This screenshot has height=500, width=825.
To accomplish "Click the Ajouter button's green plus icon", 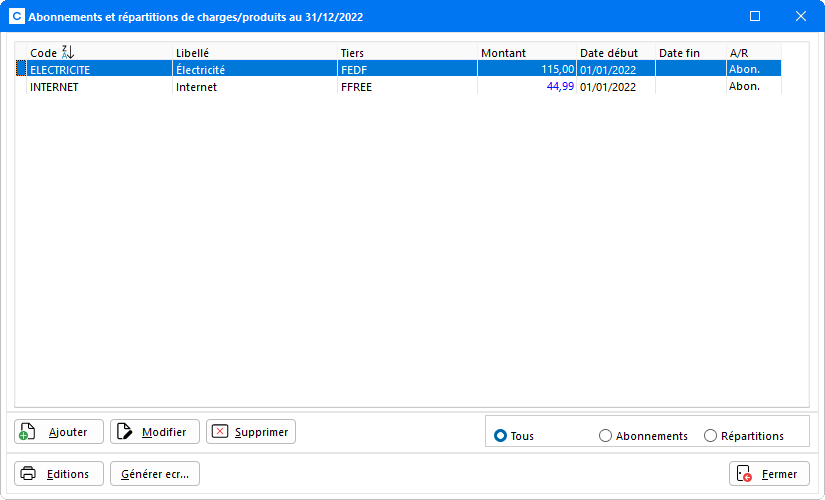I will point(28,432).
